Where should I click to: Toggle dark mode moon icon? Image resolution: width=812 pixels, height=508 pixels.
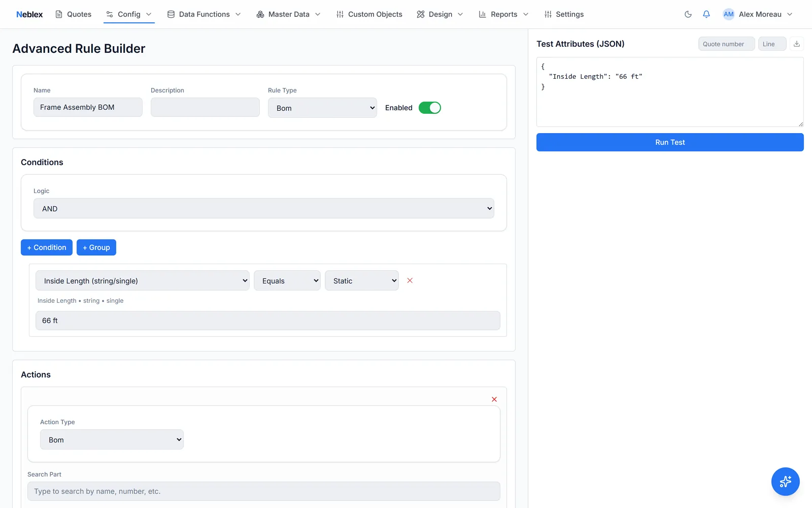point(688,14)
